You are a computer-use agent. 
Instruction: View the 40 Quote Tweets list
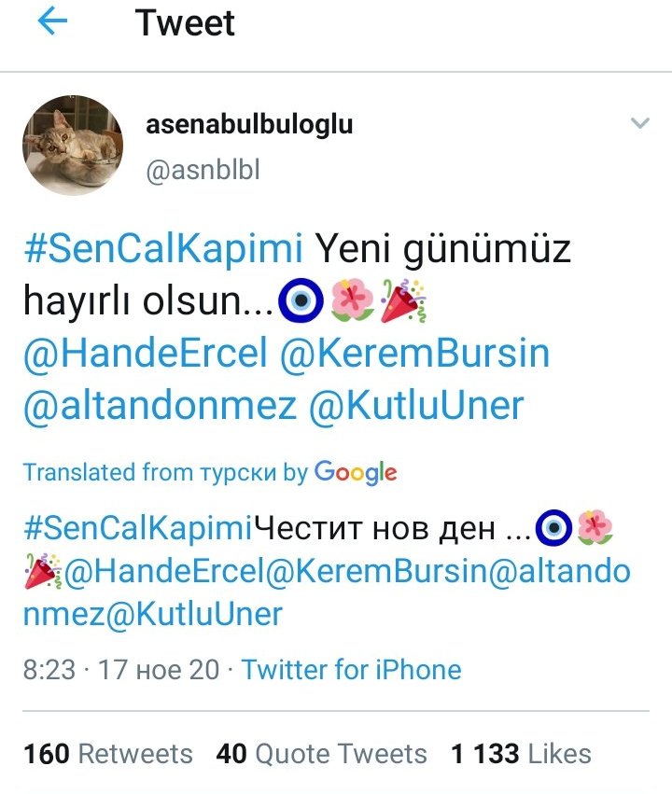click(322, 754)
